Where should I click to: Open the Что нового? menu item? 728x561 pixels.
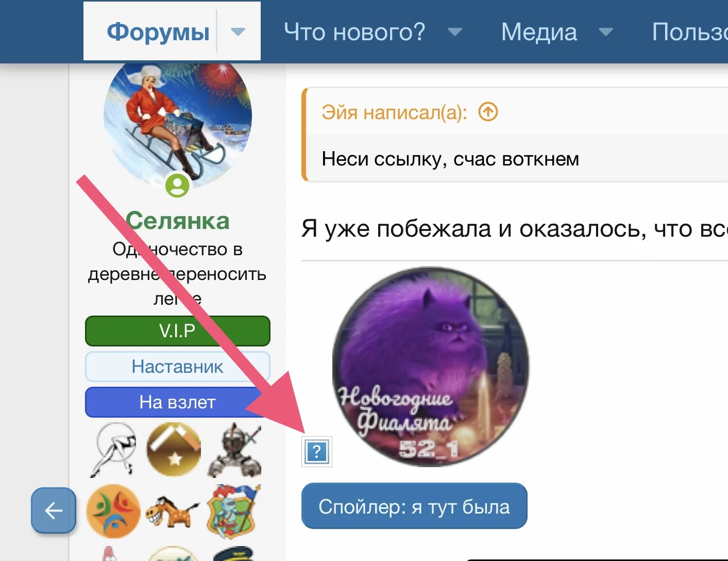[x=355, y=32]
